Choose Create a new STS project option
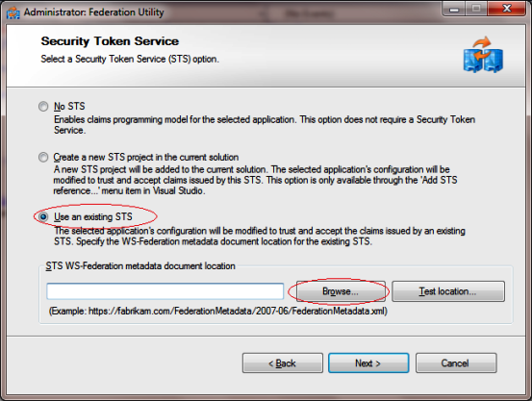This screenshot has height=401, width=532. click(43, 158)
